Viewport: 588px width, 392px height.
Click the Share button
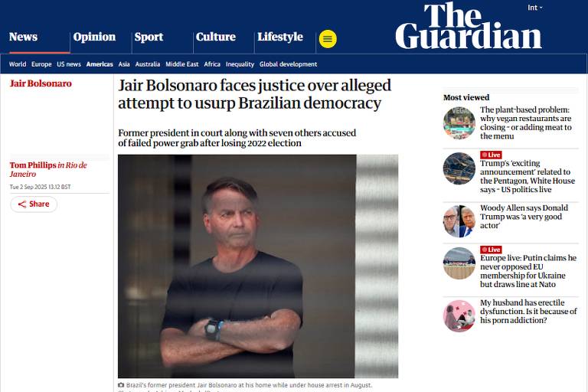(34, 204)
